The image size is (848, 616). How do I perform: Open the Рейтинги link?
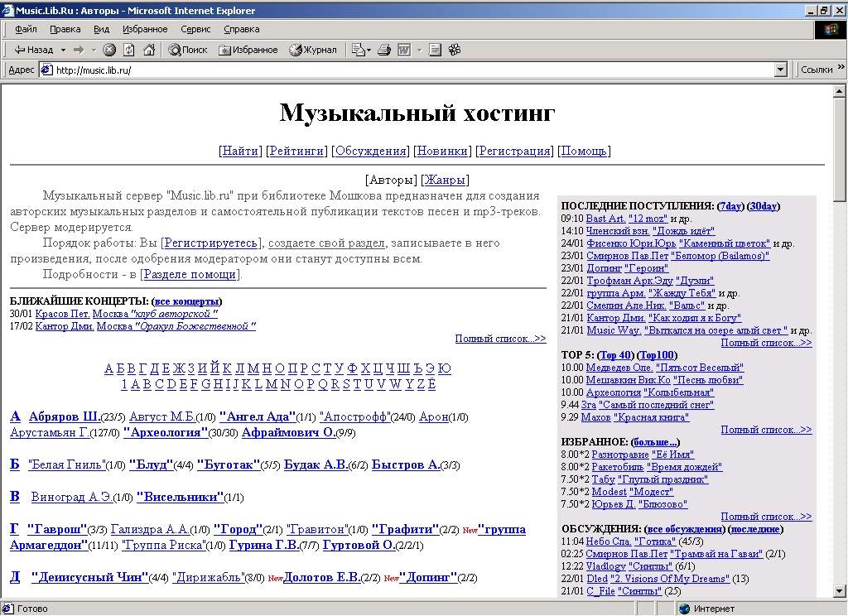click(x=296, y=151)
